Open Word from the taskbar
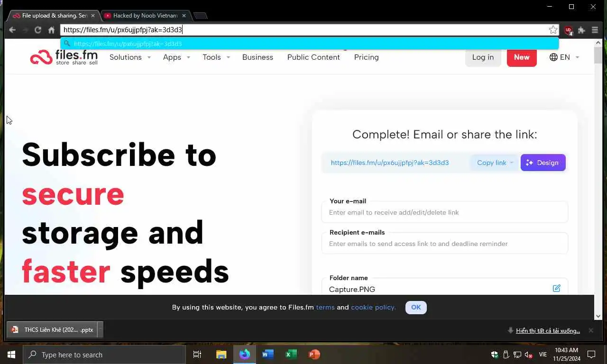Viewport: 607px width, 364px height. pos(267,355)
